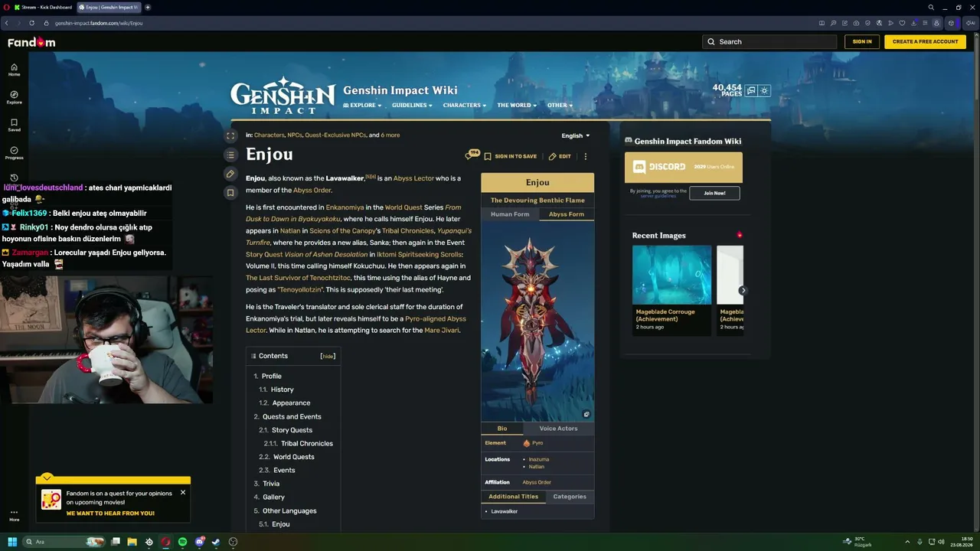Click the Discord Join Now button
Viewport: 980px width, 551px height.
714,193
